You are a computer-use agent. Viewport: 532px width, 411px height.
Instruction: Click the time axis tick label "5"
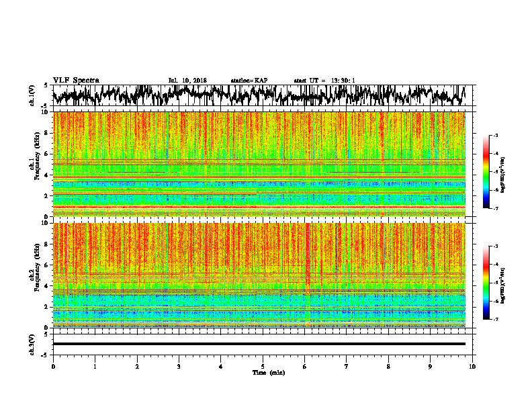pyautogui.click(x=263, y=367)
